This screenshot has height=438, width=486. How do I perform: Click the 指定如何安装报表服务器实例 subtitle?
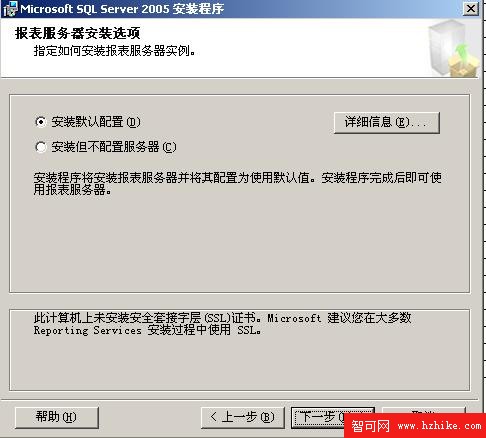(x=114, y=51)
